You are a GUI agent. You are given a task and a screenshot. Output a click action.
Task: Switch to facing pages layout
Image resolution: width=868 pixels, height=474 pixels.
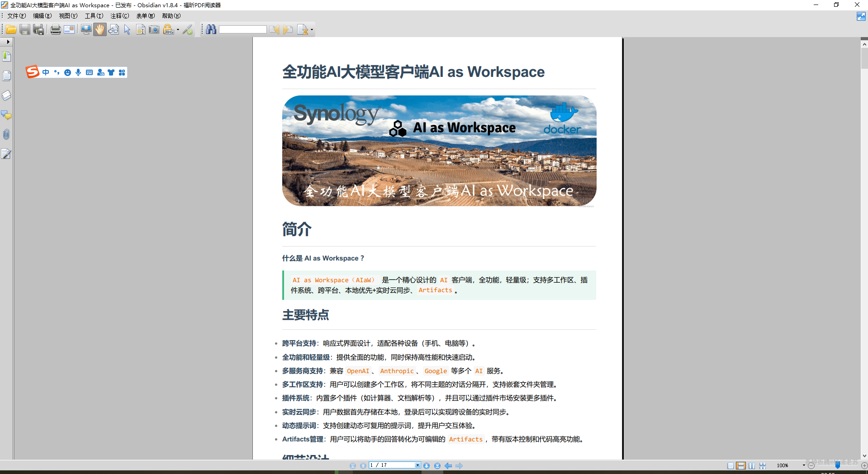(x=752, y=466)
